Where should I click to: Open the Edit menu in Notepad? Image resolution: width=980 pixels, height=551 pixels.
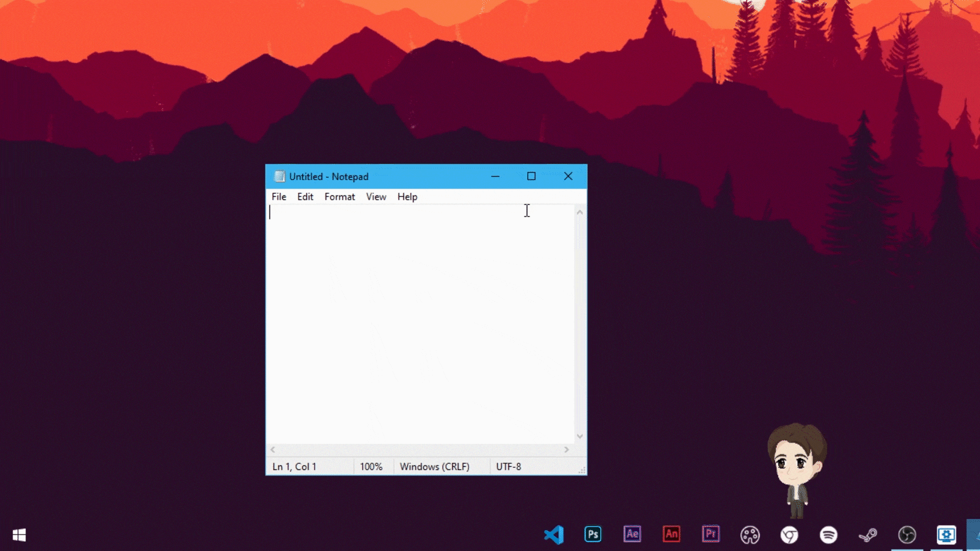(305, 196)
